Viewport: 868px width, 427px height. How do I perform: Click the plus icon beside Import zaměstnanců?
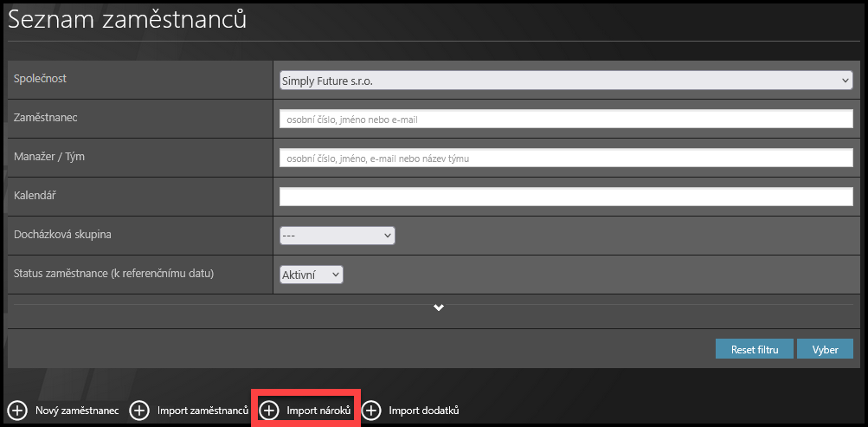[x=139, y=411]
